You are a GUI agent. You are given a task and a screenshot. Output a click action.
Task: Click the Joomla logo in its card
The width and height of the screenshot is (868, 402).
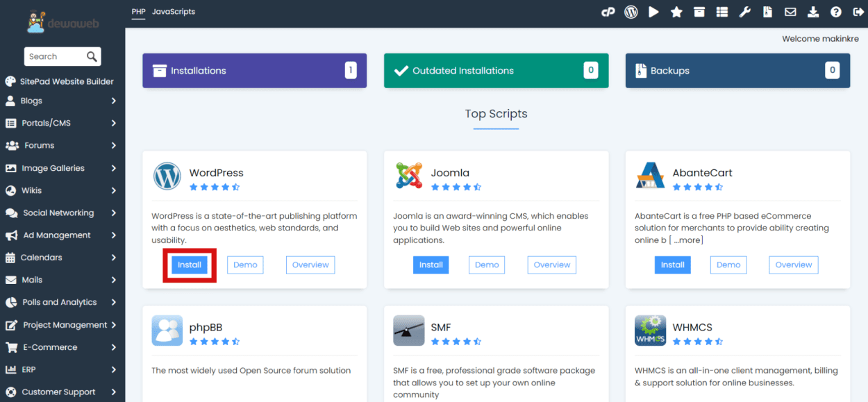409,176
